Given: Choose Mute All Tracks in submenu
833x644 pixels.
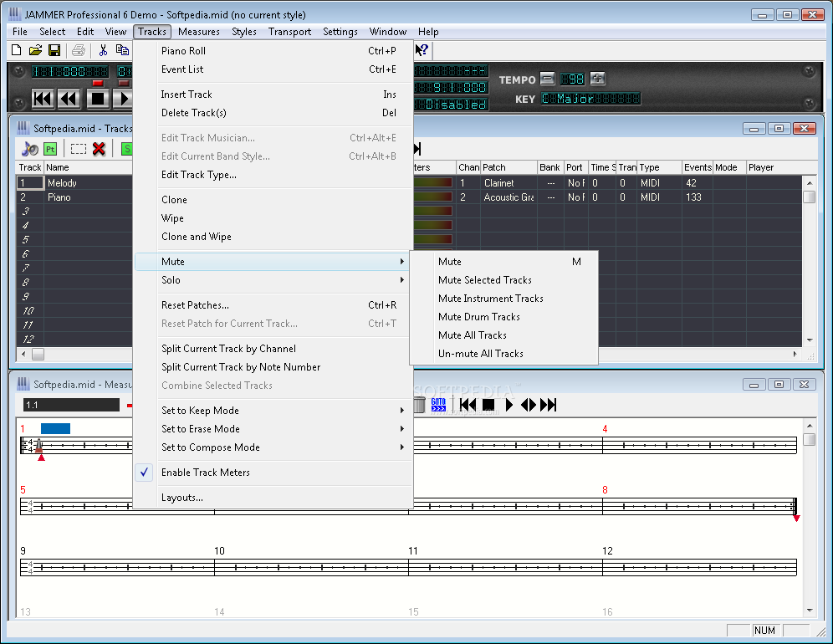Looking at the screenshot, I should click(x=503, y=335).
